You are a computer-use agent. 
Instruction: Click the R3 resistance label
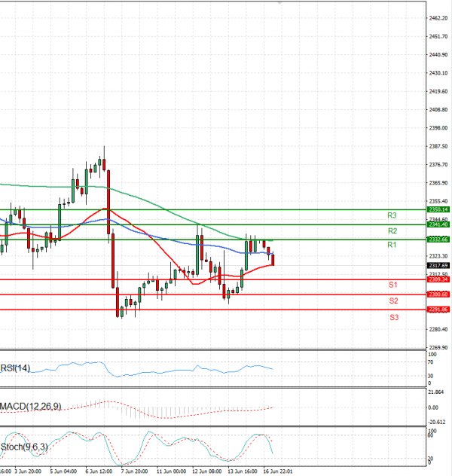point(392,215)
